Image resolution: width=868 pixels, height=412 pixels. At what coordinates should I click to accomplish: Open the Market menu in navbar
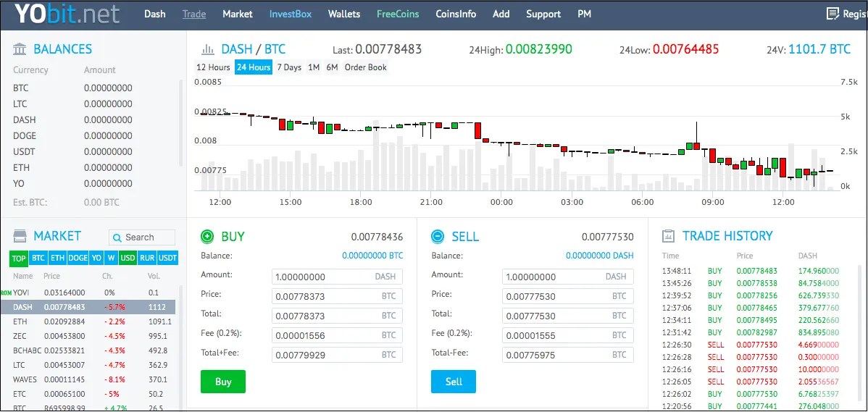(238, 14)
